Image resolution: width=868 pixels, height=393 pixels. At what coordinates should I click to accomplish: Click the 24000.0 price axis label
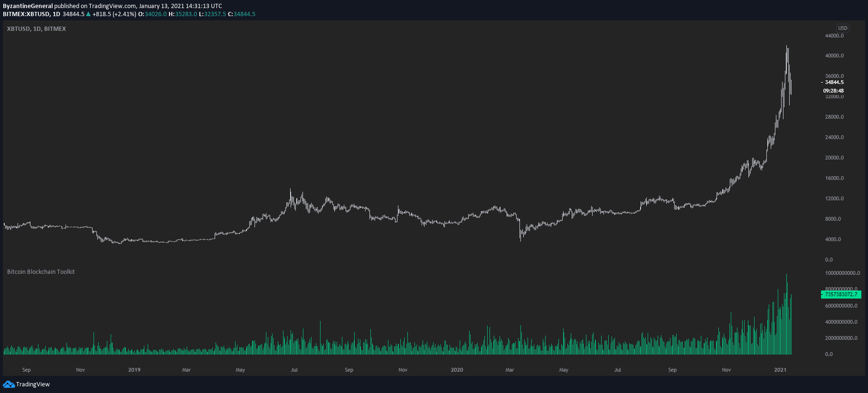834,137
